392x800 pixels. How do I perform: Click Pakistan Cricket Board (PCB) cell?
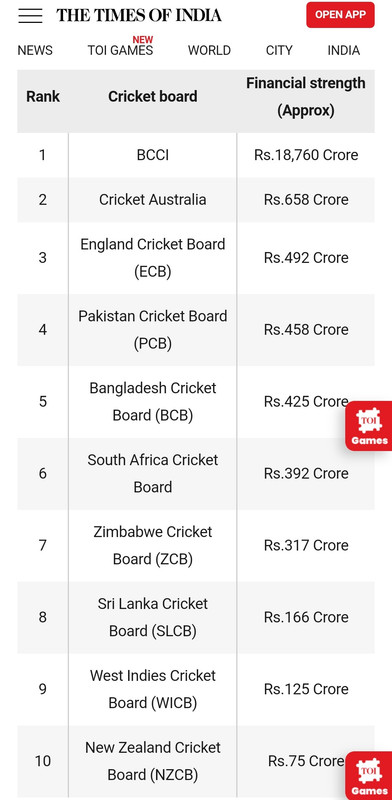pos(153,330)
